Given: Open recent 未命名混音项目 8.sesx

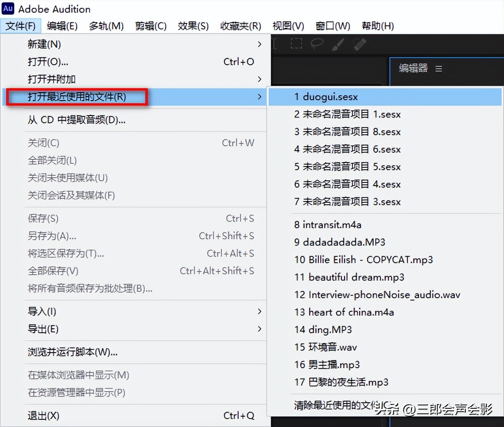Looking at the screenshot, I should [x=385, y=132].
